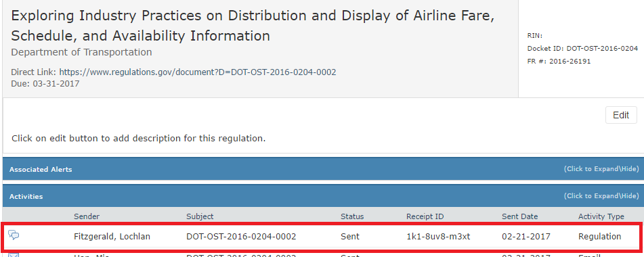Click receipt ID 1k1-8uv8-m3xt
Screen dimensions: 644x257
438,237
